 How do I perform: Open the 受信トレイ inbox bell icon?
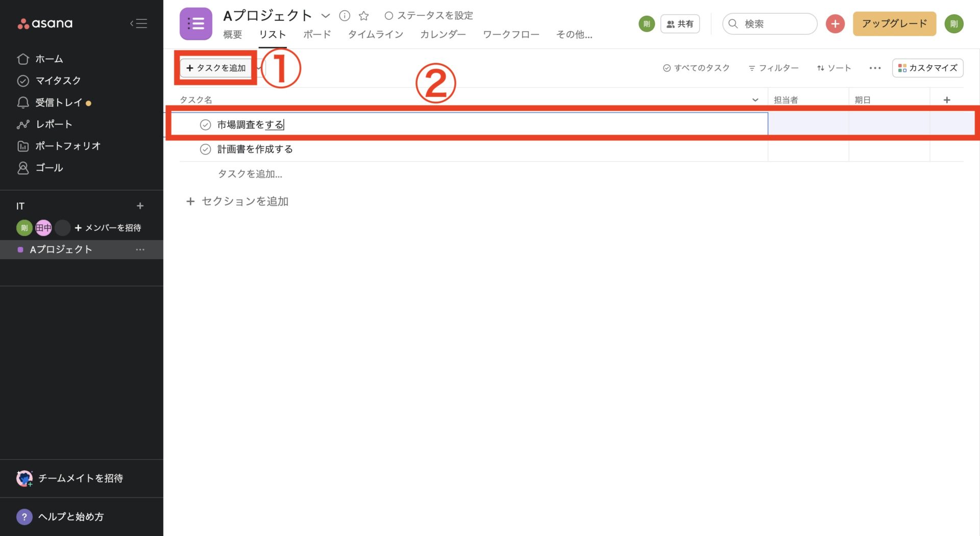[23, 102]
